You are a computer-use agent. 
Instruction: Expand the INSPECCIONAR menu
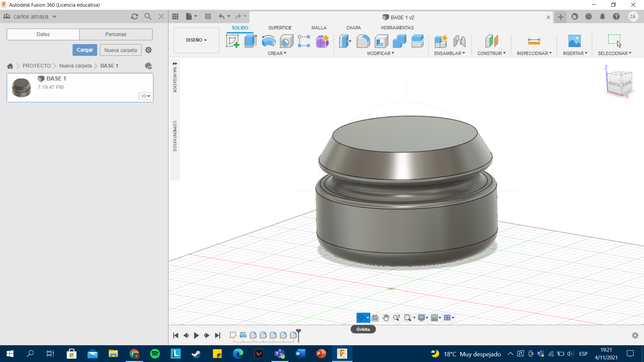coord(534,53)
